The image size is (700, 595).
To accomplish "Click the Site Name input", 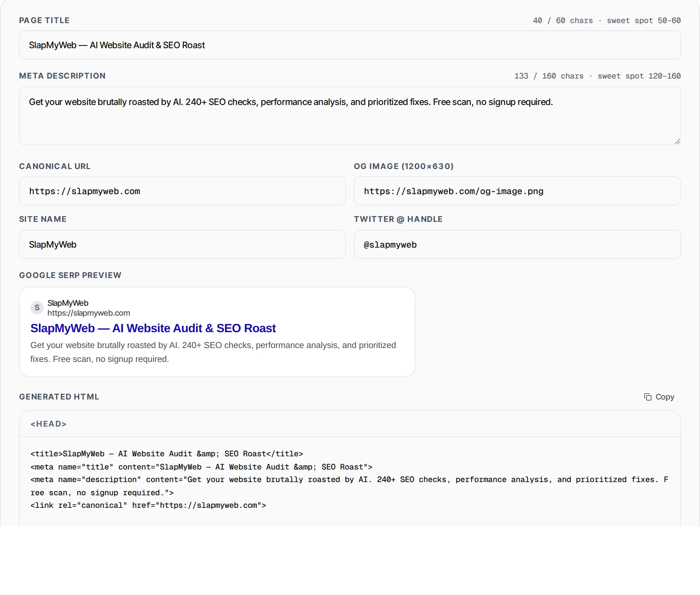I will [182, 245].
